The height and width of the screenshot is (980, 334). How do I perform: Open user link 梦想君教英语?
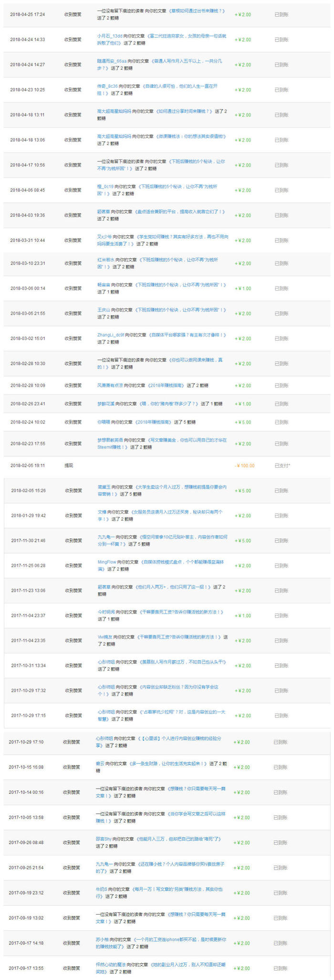(x=110, y=440)
